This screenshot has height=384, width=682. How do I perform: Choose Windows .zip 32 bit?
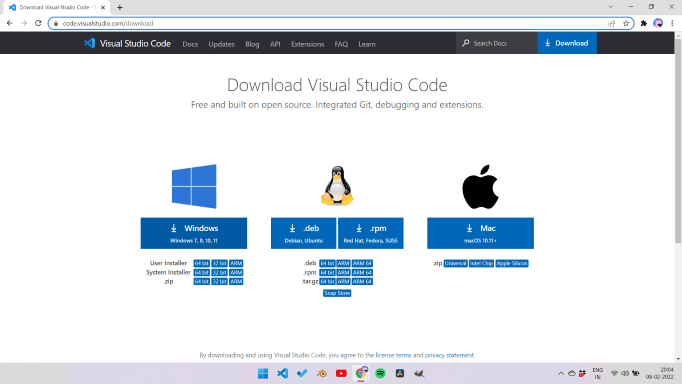click(220, 281)
